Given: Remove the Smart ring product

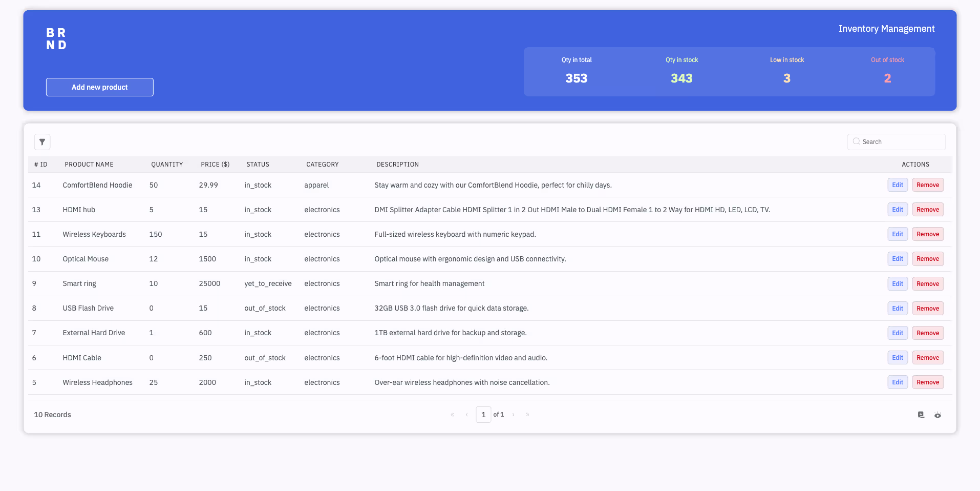Looking at the screenshot, I should click(928, 284).
